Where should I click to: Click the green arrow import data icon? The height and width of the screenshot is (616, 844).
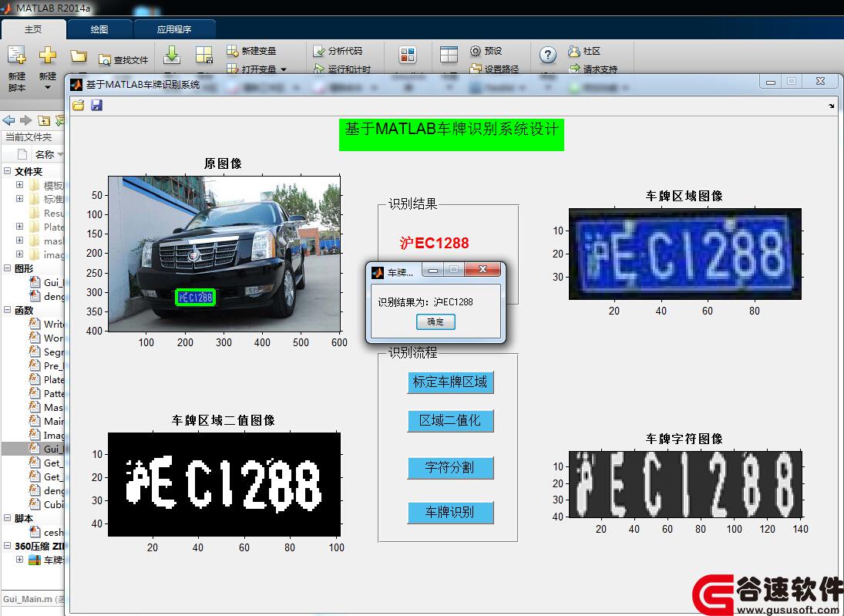[x=172, y=55]
